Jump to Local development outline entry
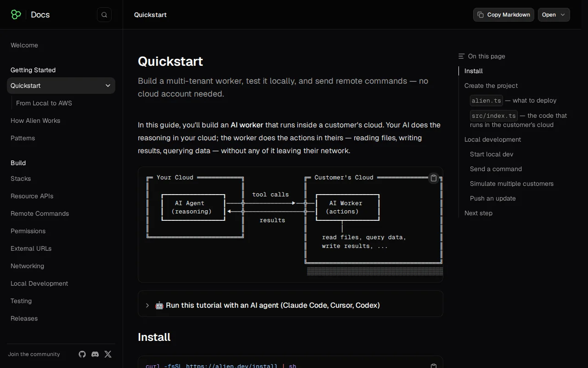Viewport: 588px width, 368px height. [x=492, y=139]
